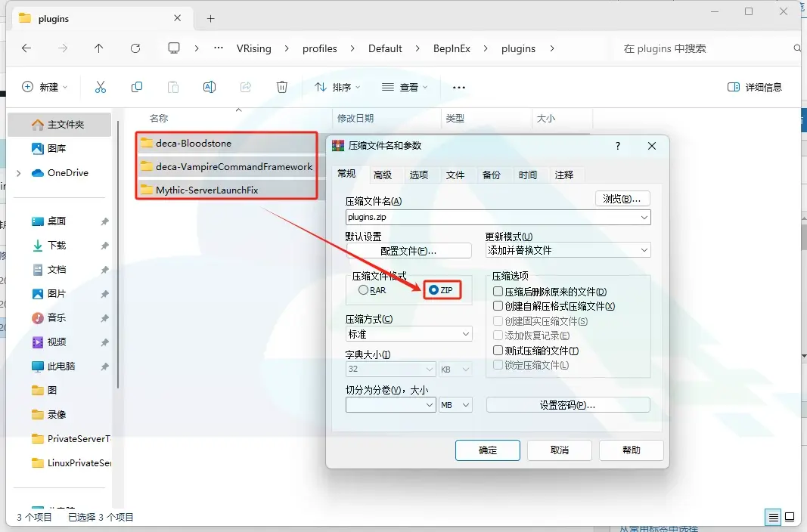This screenshot has width=807, height=532.
Task: Switch to the 注释 tab
Action: (564, 175)
